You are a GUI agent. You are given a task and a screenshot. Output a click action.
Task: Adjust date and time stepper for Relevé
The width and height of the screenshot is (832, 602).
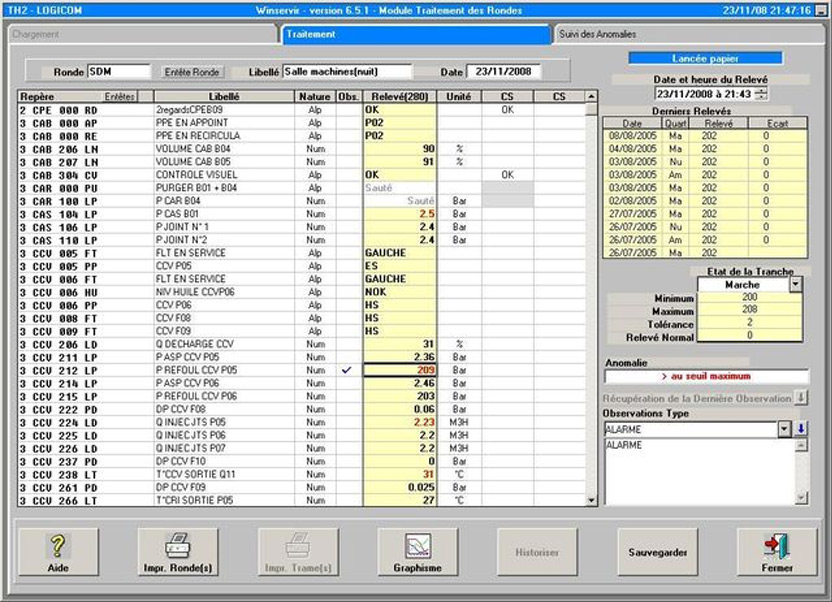tap(761, 94)
